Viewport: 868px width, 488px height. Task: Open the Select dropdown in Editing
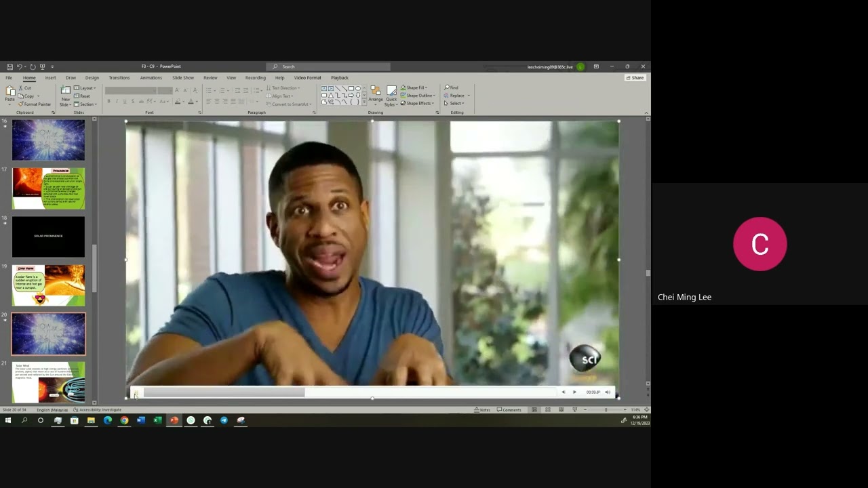(x=454, y=104)
